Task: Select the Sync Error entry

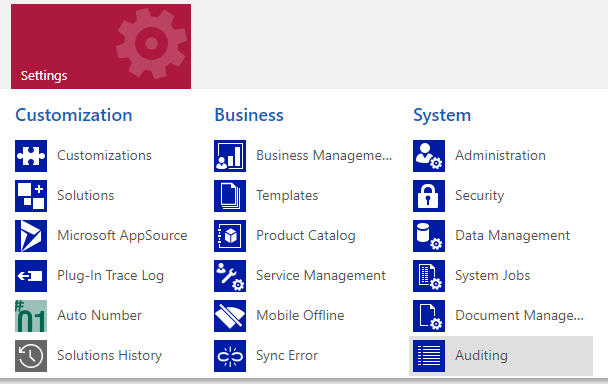Action: [x=287, y=356]
